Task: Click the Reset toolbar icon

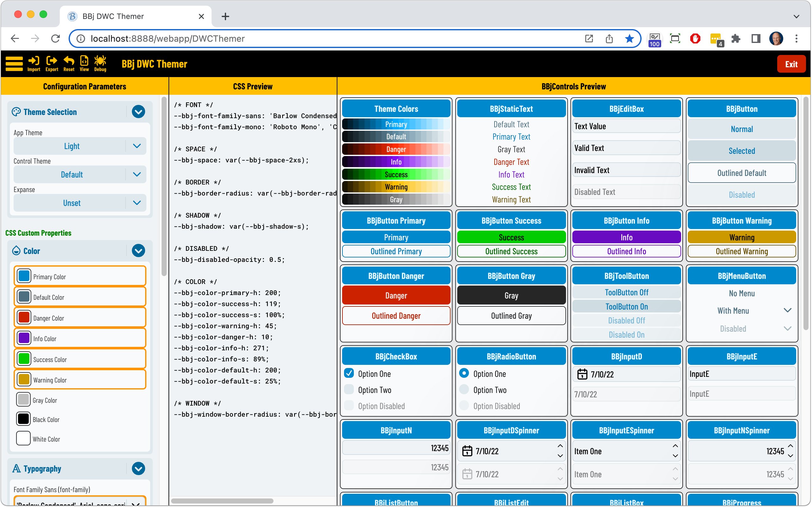Action: (x=69, y=64)
